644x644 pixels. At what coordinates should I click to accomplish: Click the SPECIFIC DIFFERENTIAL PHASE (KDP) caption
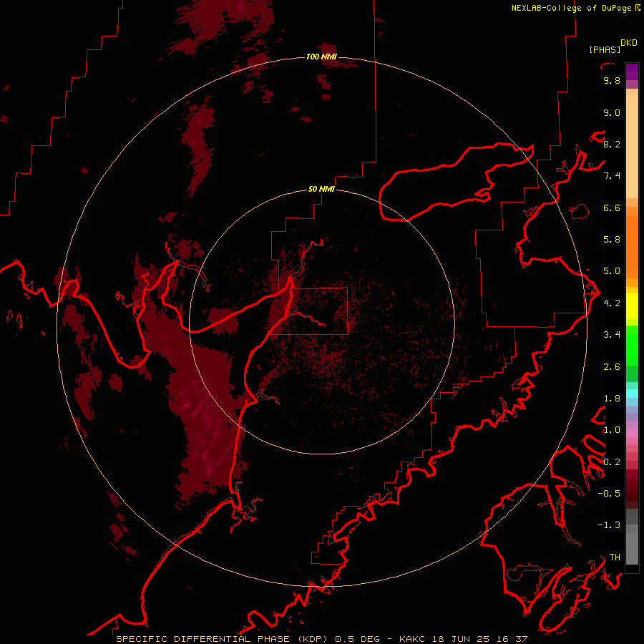(x=222, y=639)
